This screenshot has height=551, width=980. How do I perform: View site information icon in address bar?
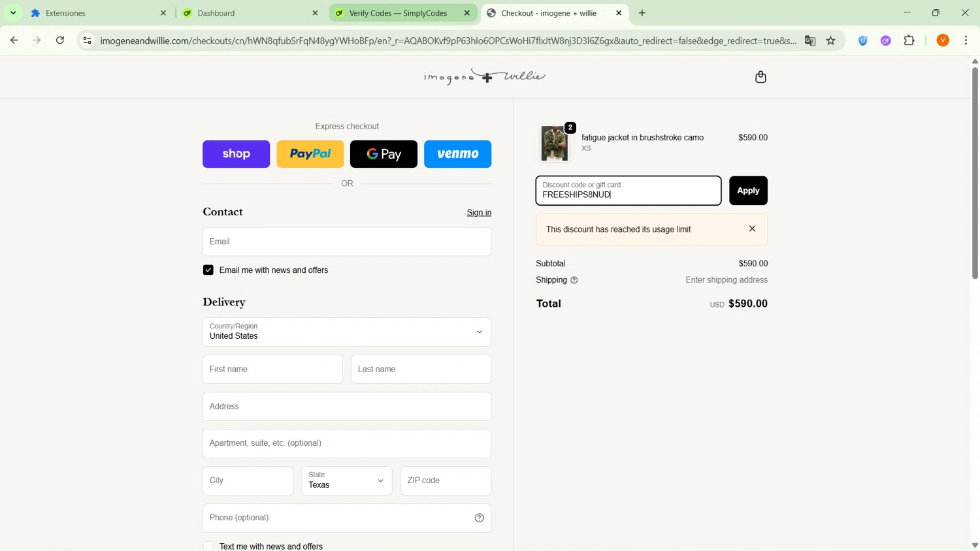click(x=87, y=40)
